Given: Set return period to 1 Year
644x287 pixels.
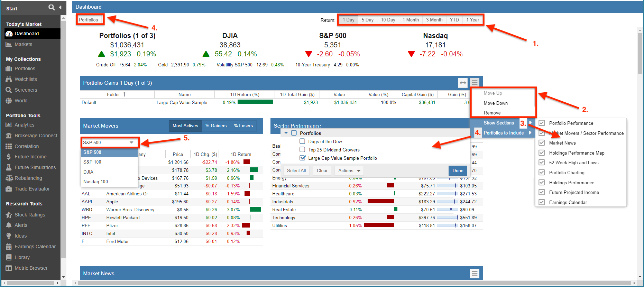Looking at the screenshot, I should (x=472, y=20).
